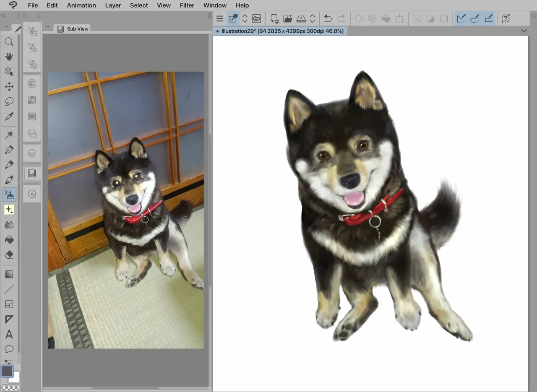Screen dimensions: 537x392
Task: Select the Blend tool
Action: coord(9,225)
